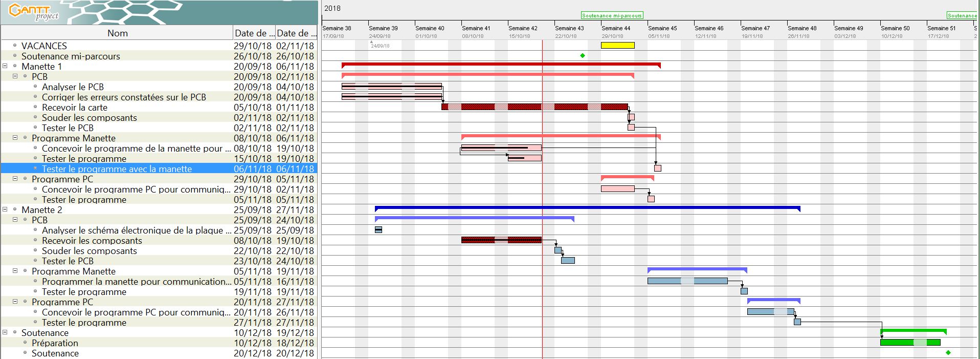Select the Recevoir les composants task row

tap(92, 241)
